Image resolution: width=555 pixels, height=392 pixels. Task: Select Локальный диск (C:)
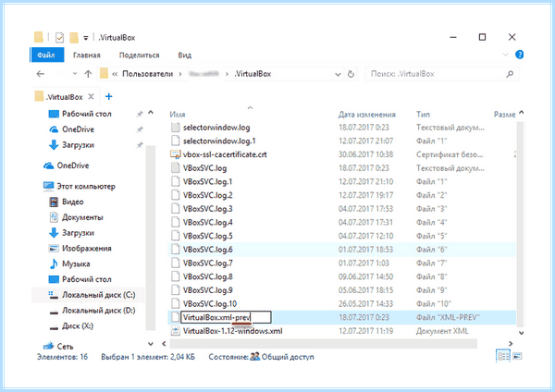tap(98, 295)
